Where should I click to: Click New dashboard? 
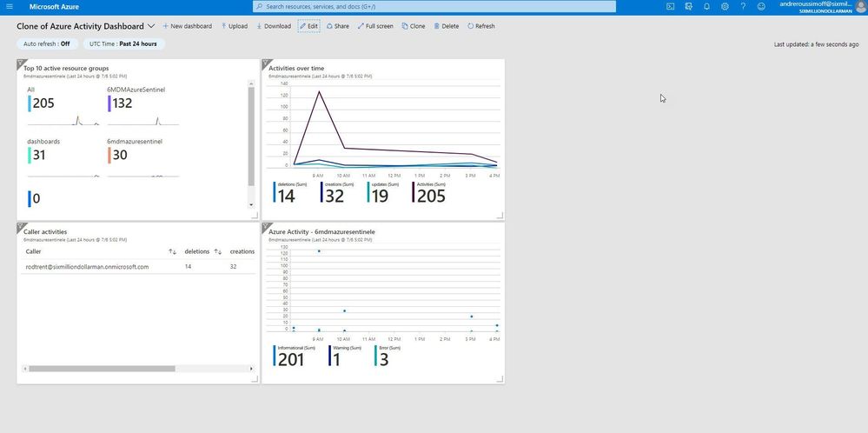187,26
